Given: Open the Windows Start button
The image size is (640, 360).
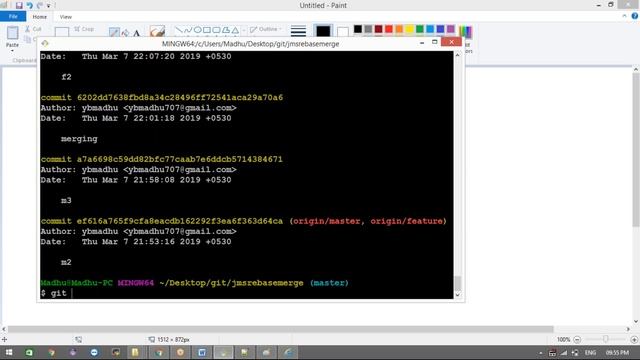Looking at the screenshot, I should click(x=9, y=352).
